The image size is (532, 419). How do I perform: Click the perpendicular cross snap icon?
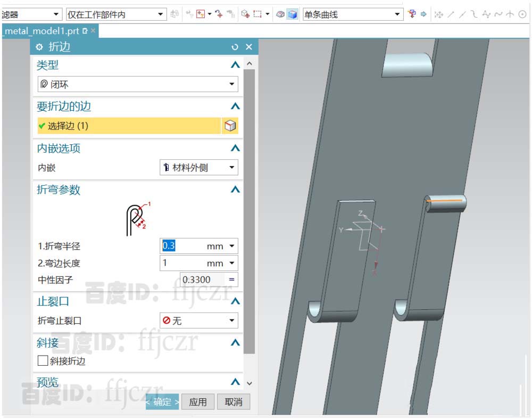pyautogui.click(x=510, y=14)
